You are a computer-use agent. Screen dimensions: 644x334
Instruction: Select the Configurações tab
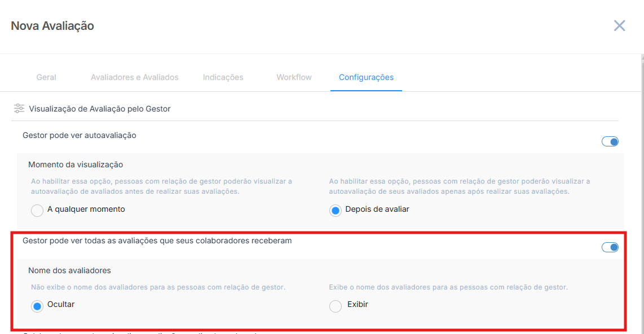(x=366, y=77)
